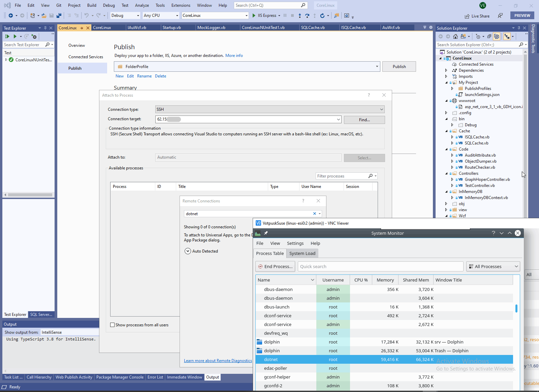The height and width of the screenshot is (392, 539).
Task: Click the help question mark in Attach to Process
Action: pyautogui.click(x=369, y=95)
